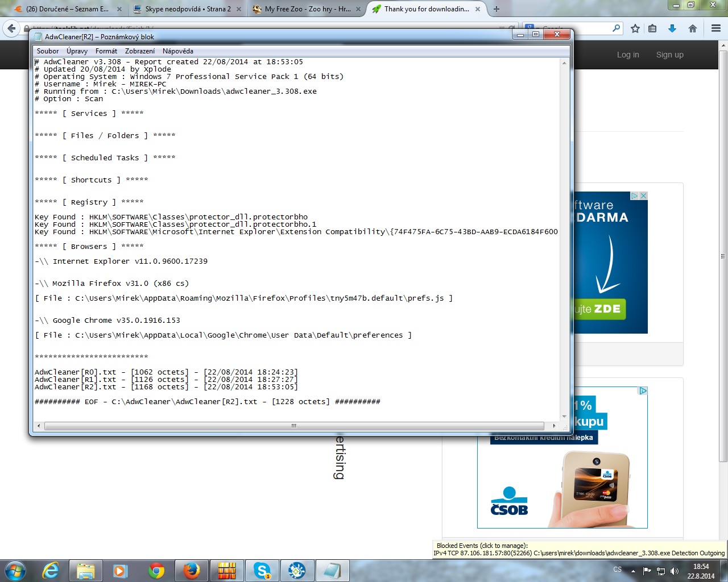Viewport: 728px width, 582px height.
Task: Click the Log in link on the webpage
Action: pos(628,55)
